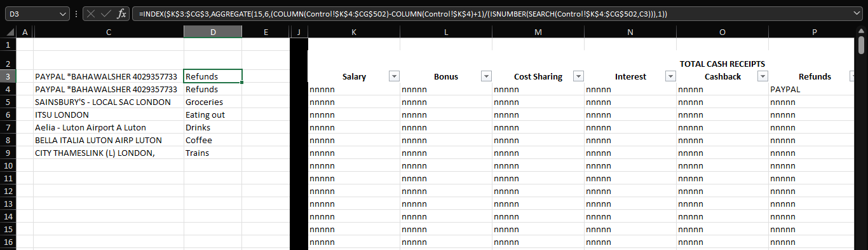Select the Eating out cell
Screen dimensions: 868x250
(213, 115)
